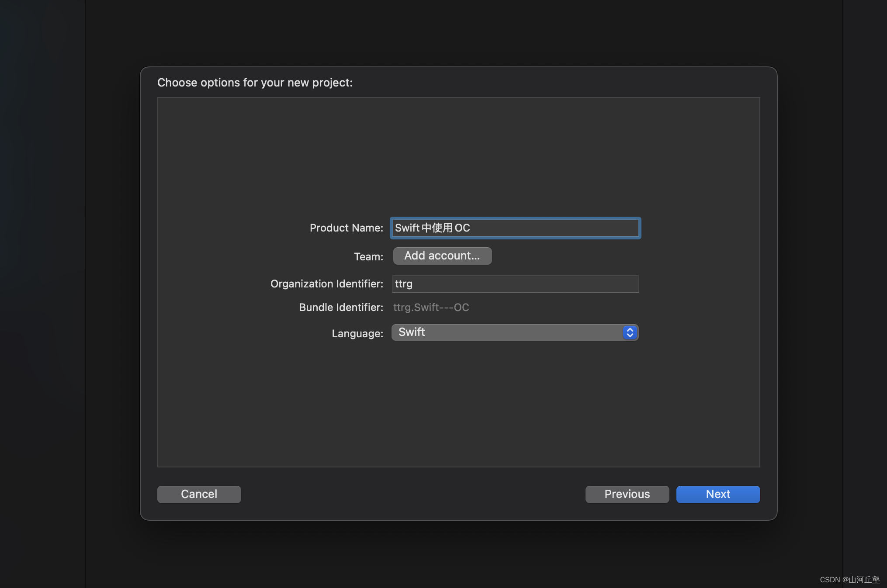This screenshot has height=588, width=887.
Task: Click the grayed ttrg.Swift---OC bundle identifier
Action: (x=431, y=308)
